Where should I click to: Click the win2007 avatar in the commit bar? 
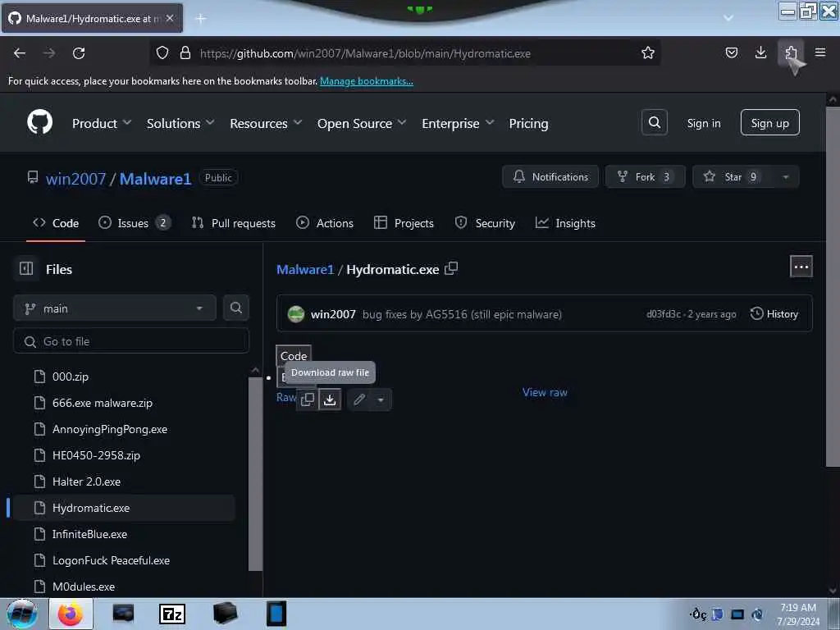click(x=295, y=314)
